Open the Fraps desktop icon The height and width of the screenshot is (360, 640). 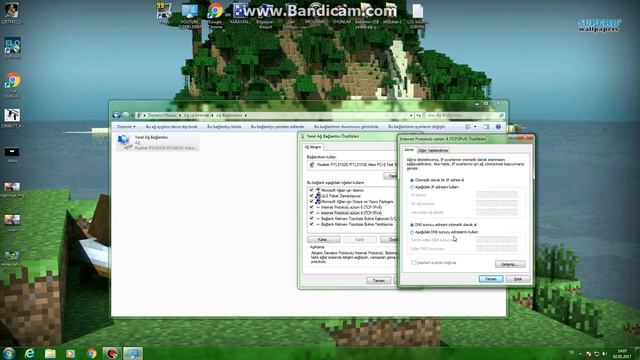(x=164, y=12)
